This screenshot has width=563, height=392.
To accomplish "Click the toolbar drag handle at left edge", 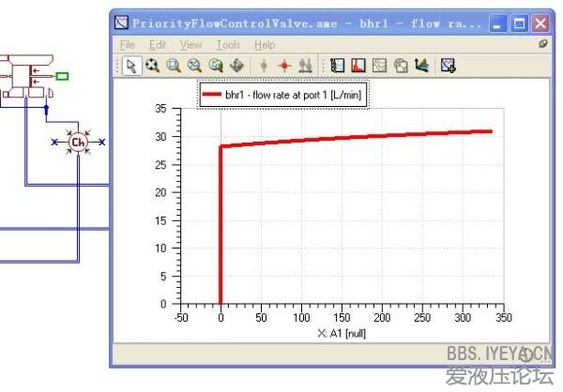I will [116, 66].
